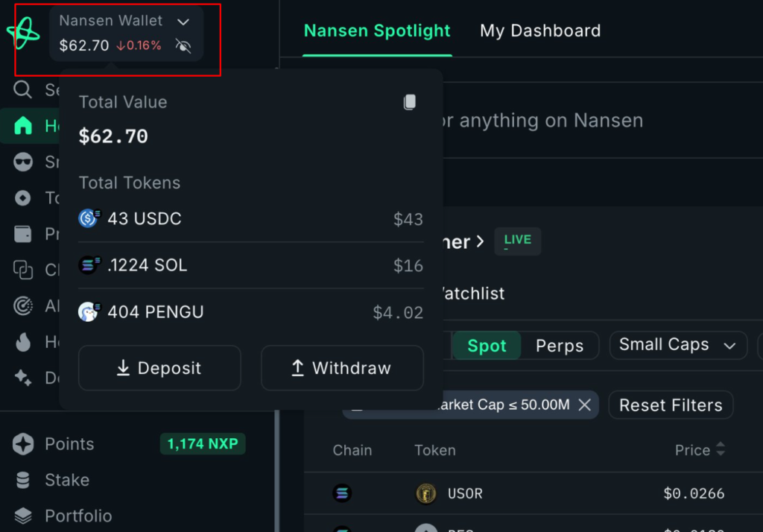The width and height of the screenshot is (763, 532).
Task: Expand the Nansen Wallet dropdown chevron
Action: 183,21
